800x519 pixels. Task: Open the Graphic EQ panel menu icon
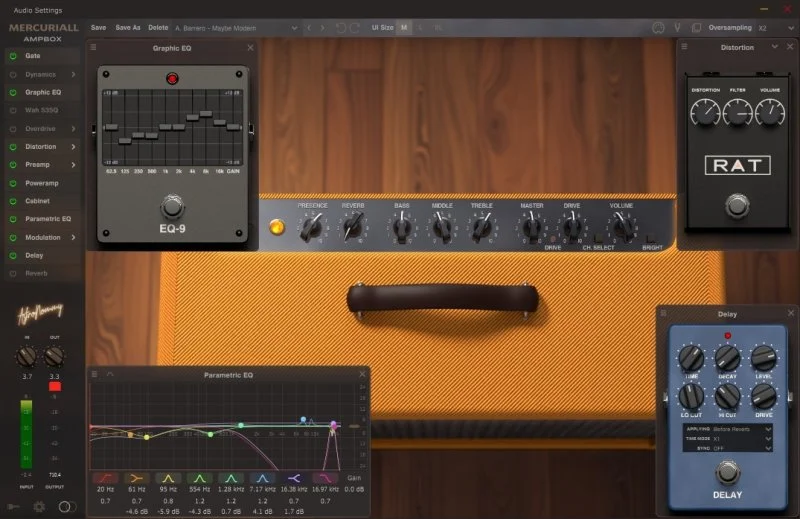click(93, 47)
